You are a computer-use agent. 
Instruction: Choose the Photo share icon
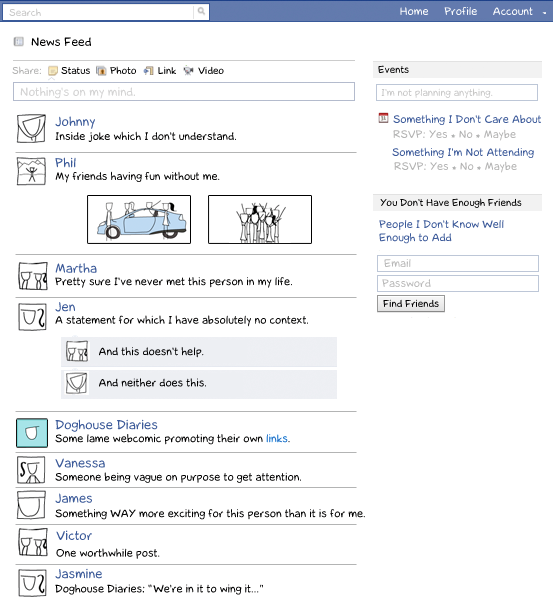[x=101, y=71]
